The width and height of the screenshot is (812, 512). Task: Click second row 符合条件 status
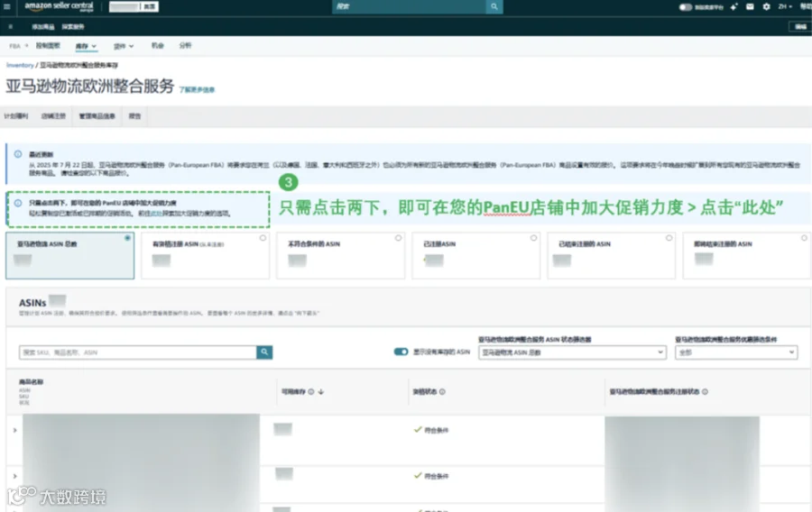click(431, 476)
